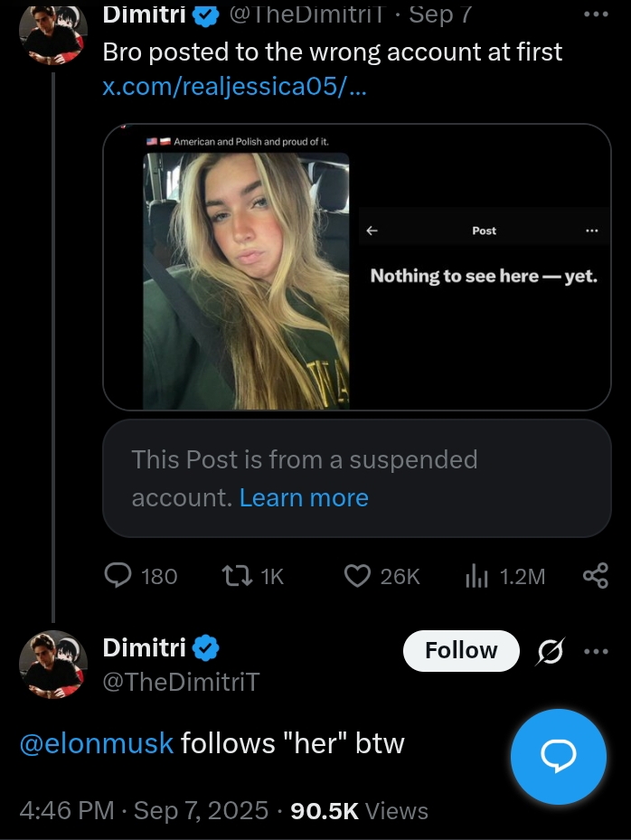631x840 pixels.
Task: Click the reply comment icon showing 180
Action: [x=119, y=576]
